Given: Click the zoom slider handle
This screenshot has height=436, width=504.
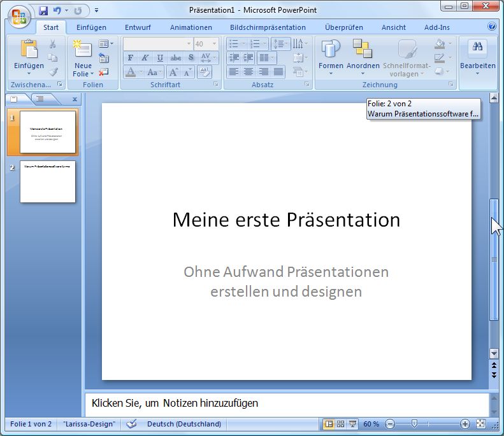Looking at the screenshot, I should (x=414, y=424).
